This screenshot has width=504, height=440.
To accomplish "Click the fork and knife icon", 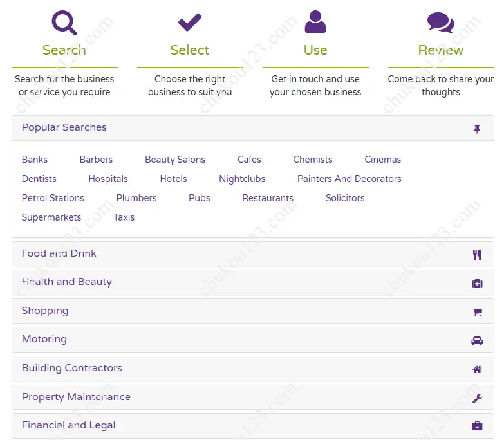I will pos(477,255).
